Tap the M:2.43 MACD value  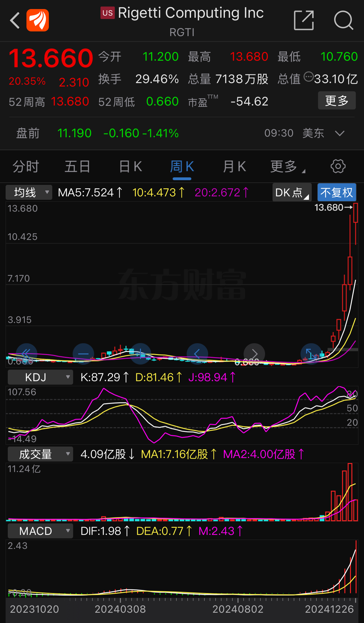click(x=221, y=531)
